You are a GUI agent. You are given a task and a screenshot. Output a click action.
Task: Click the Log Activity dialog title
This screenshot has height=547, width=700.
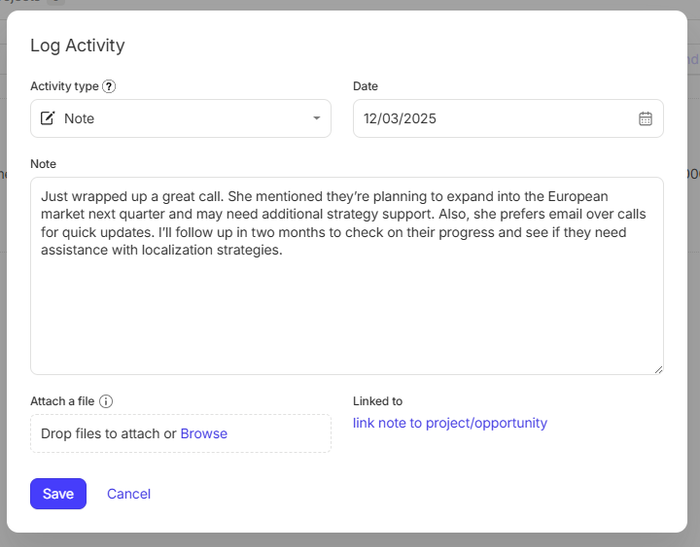coord(78,46)
